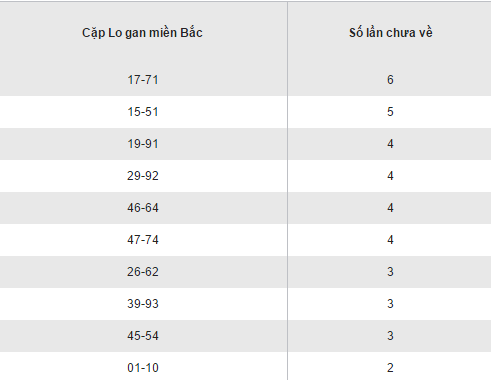Image resolution: width=492 pixels, height=380 pixels.
Task: Click the count 4 in the 19-91 row
Action: (x=390, y=144)
